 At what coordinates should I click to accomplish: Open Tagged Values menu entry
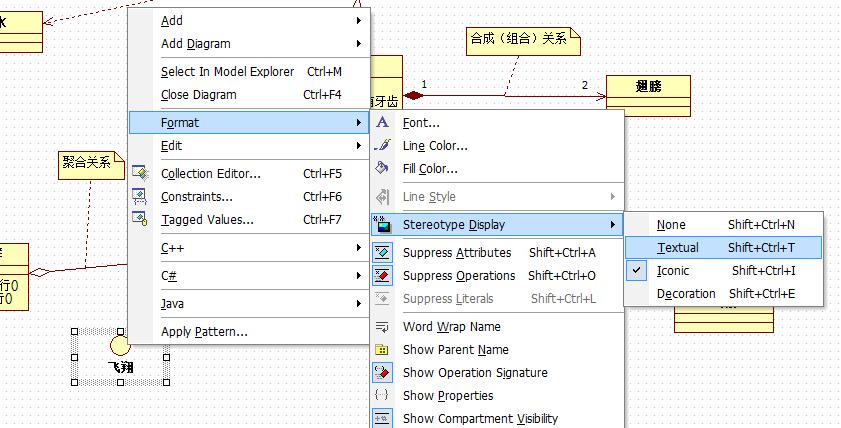tap(249, 219)
